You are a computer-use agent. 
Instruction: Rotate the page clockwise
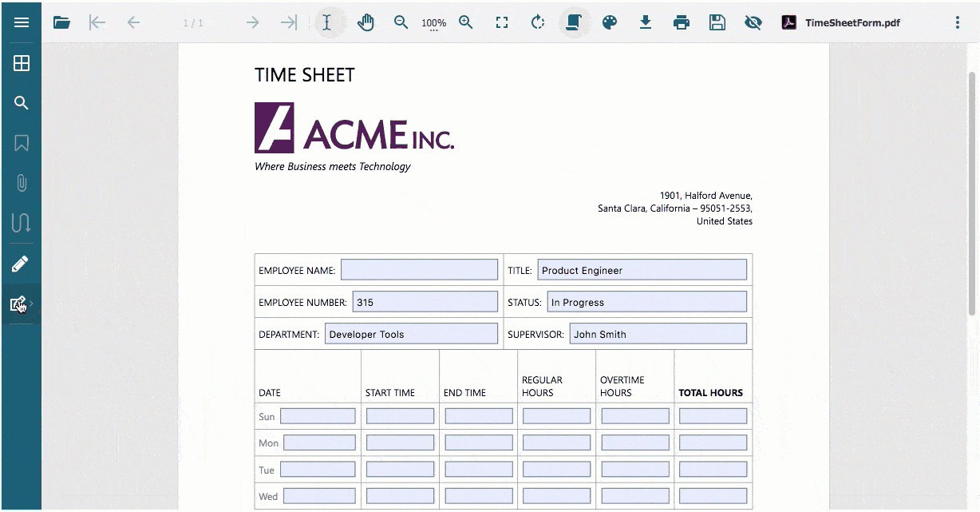pyautogui.click(x=537, y=22)
